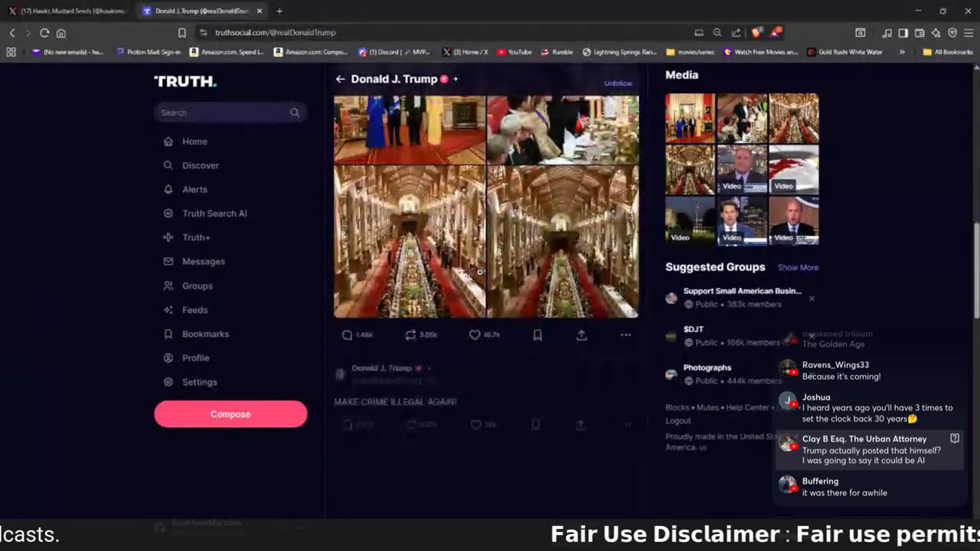Viewport: 980px width, 551px height.
Task: Show the browser sidebar panel
Action: (903, 33)
